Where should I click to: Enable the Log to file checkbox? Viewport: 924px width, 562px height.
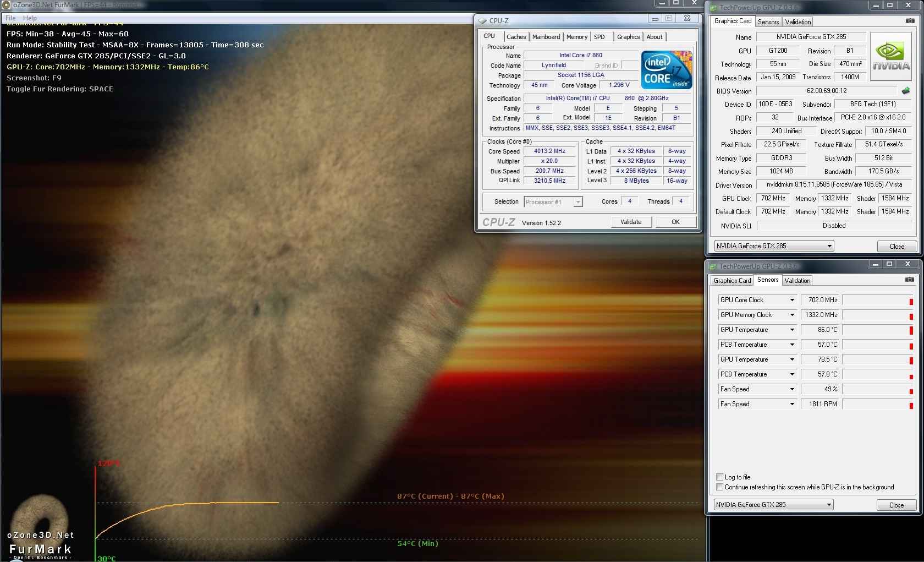[719, 477]
